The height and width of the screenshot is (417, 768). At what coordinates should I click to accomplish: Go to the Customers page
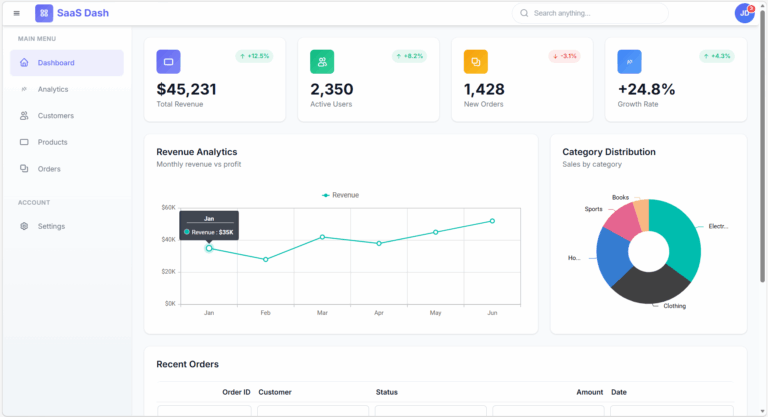pos(67,116)
